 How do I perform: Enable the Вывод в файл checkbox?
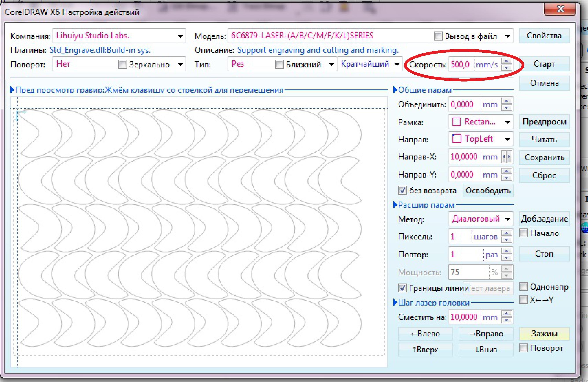coord(438,36)
